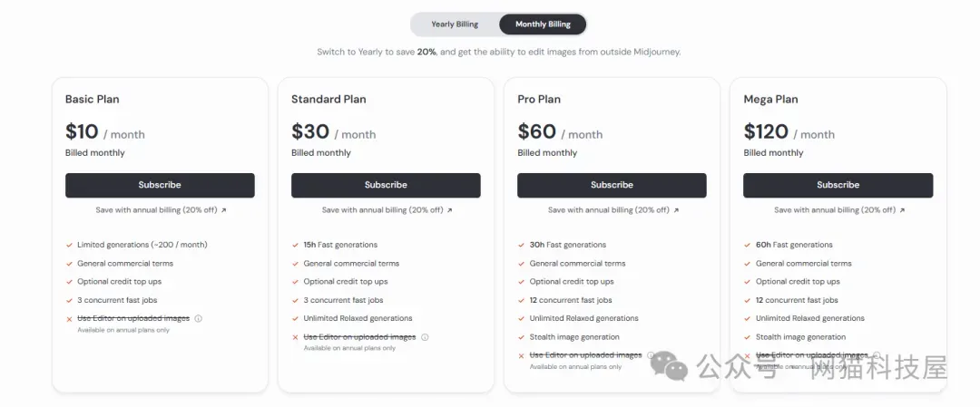This screenshot has height=407, width=980.
Task: Click checkmark next to 60h Fast generations
Action: click(748, 245)
